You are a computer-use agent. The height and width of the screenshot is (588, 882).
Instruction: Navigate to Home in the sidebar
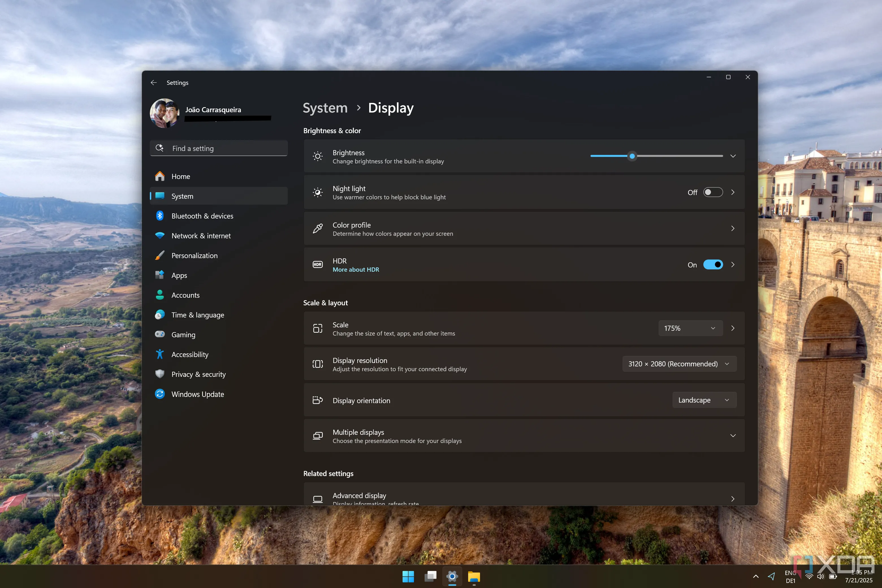click(180, 176)
